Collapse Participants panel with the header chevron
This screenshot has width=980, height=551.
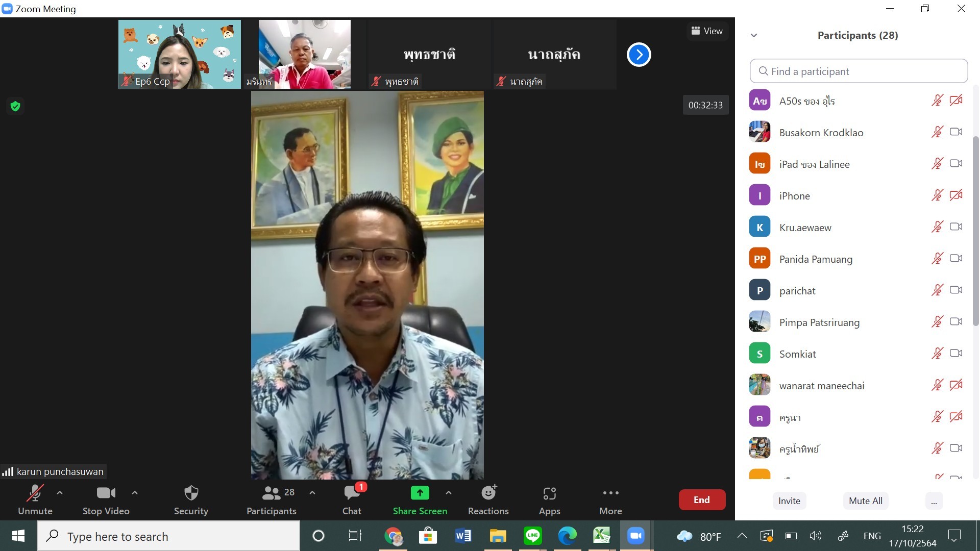(x=754, y=35)
